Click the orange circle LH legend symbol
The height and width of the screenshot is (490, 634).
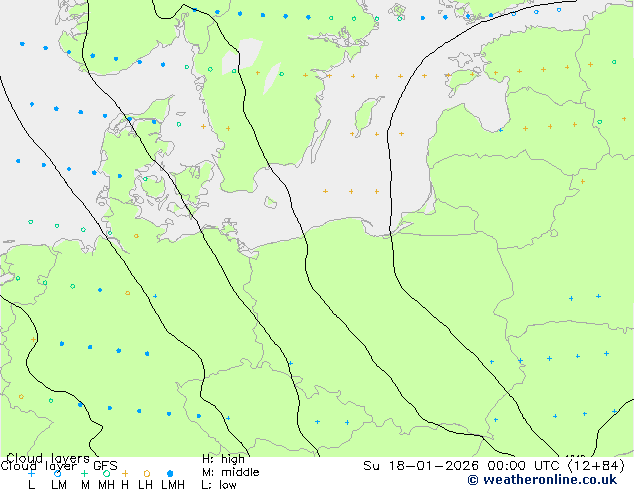coord(147,473)
